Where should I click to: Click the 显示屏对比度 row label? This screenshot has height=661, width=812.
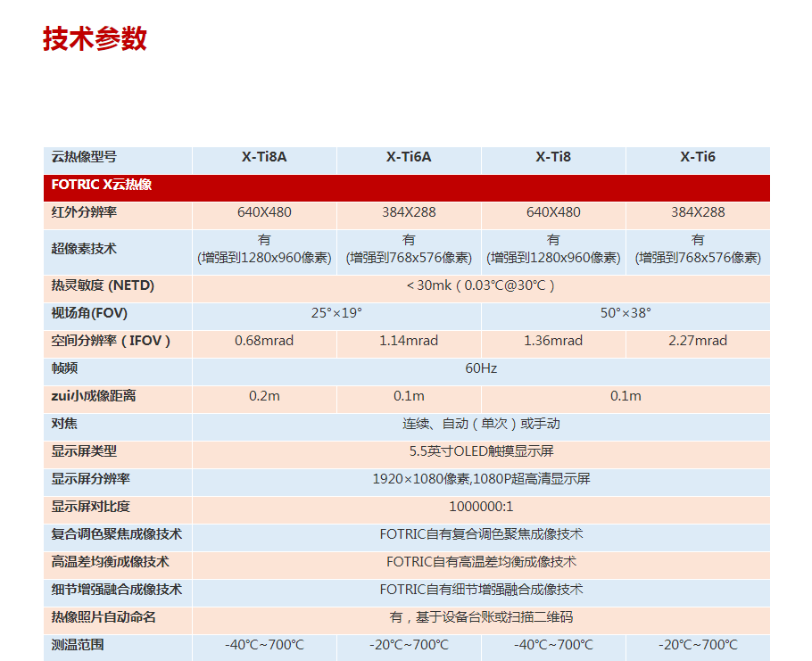point(90,507)
